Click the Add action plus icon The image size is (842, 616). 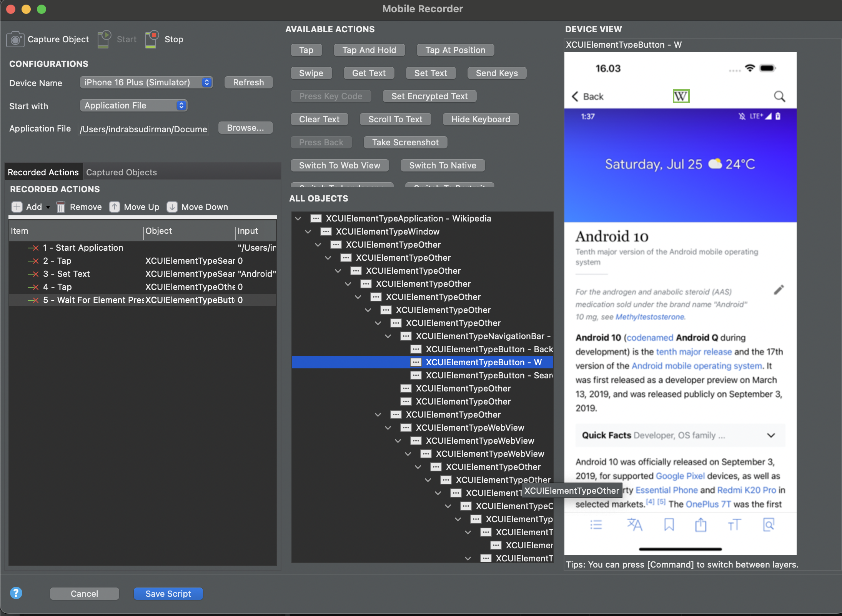[17, 207]
